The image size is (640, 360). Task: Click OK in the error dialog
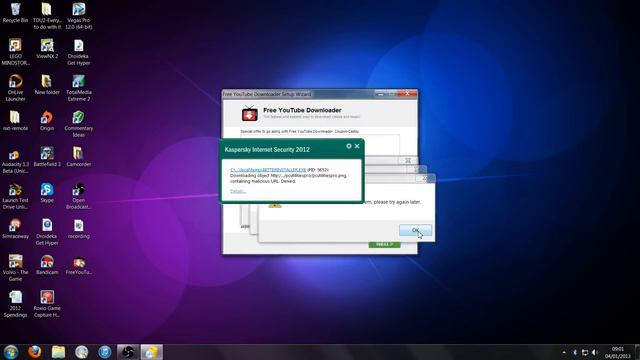pyautogui.click(x=415, y=230)
